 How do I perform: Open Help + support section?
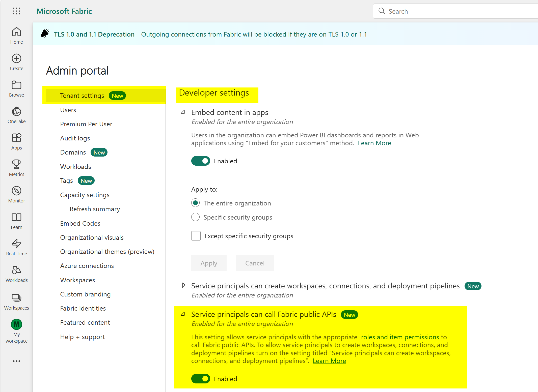pos(83,337)
